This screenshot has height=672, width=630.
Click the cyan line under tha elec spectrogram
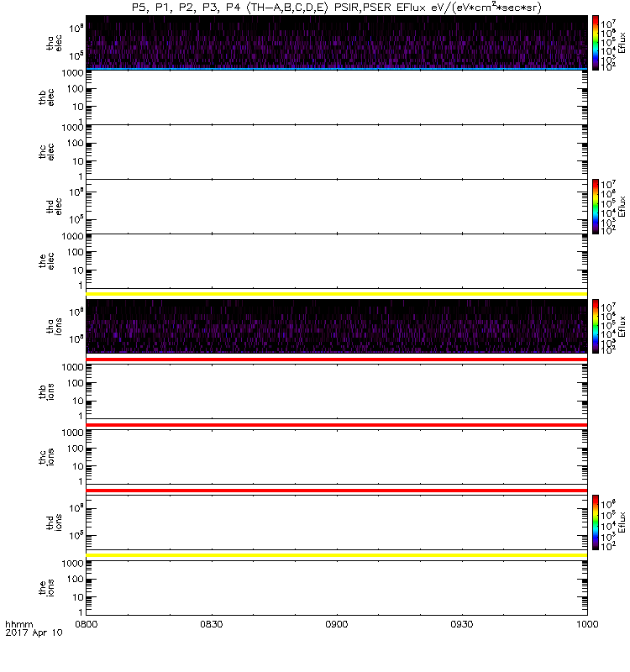337,69
